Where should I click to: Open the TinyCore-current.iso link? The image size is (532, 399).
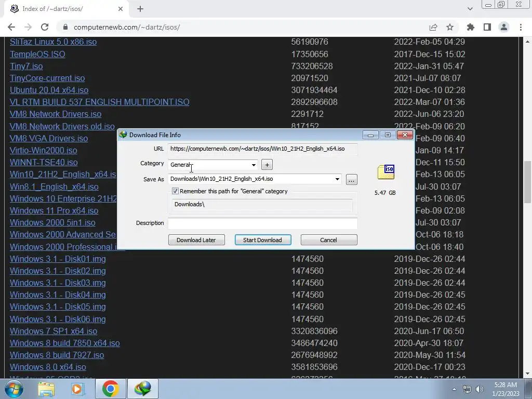point(47,78)
